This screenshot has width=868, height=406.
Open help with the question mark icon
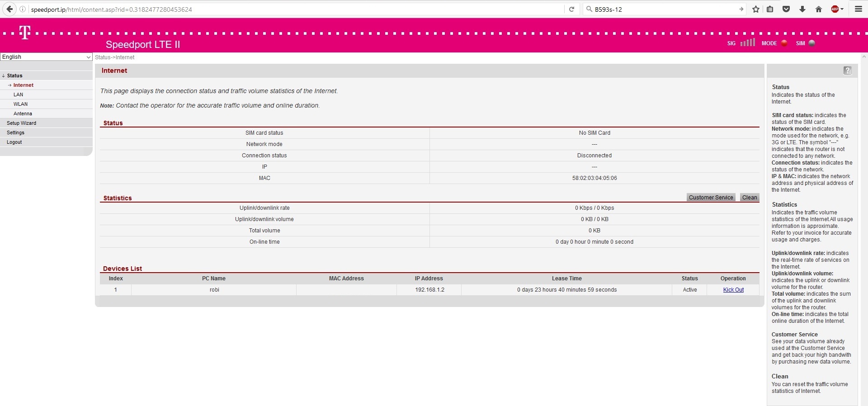click(x=848, y=71)
